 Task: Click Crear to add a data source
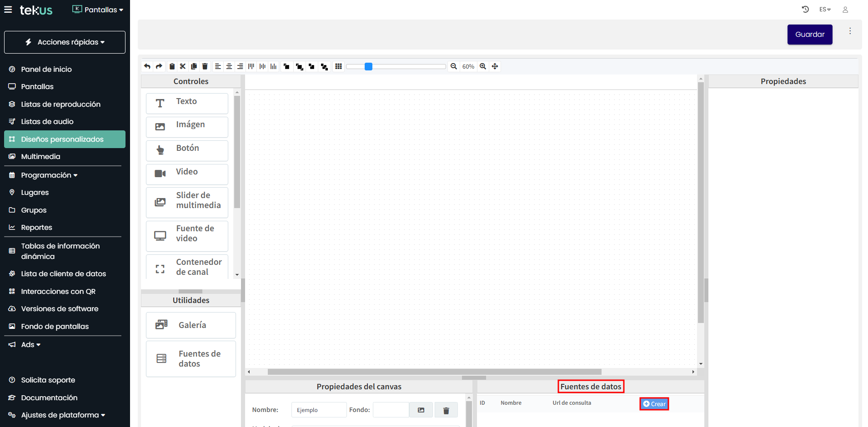click(x=654, y=404)
